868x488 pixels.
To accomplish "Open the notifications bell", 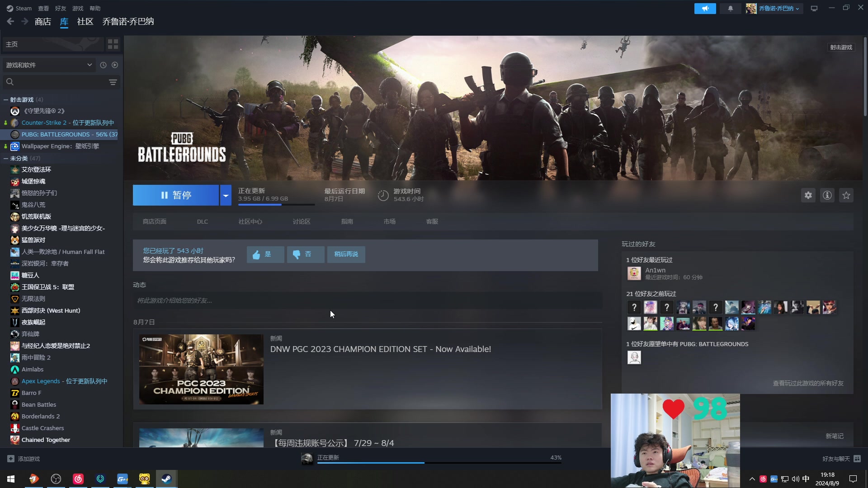I will click(730, 9).
